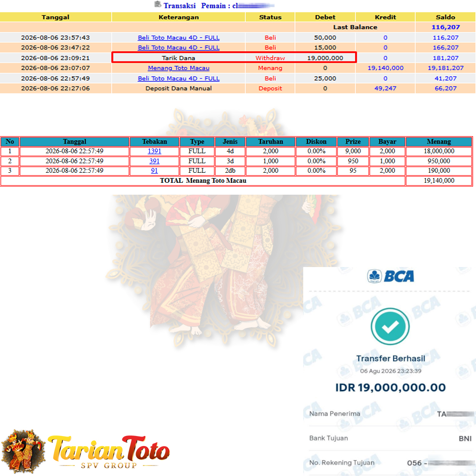Click the No. Rekening Tujuan label
Viewport: 476px width, 476px height.
coord(342,463)
